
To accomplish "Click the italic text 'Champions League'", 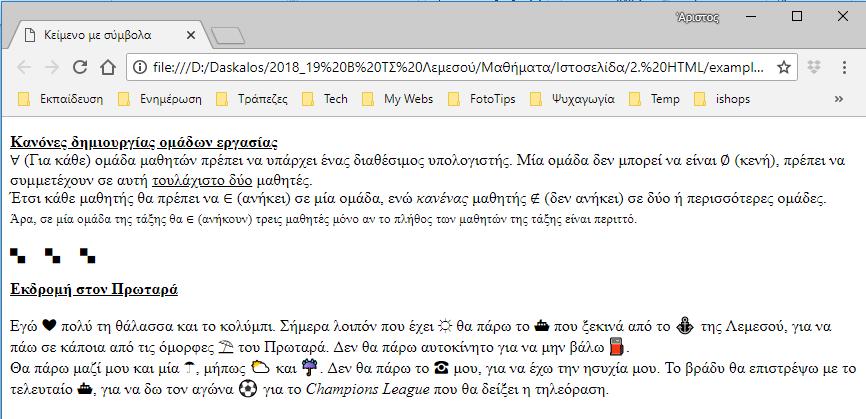I will coord(367,390).
